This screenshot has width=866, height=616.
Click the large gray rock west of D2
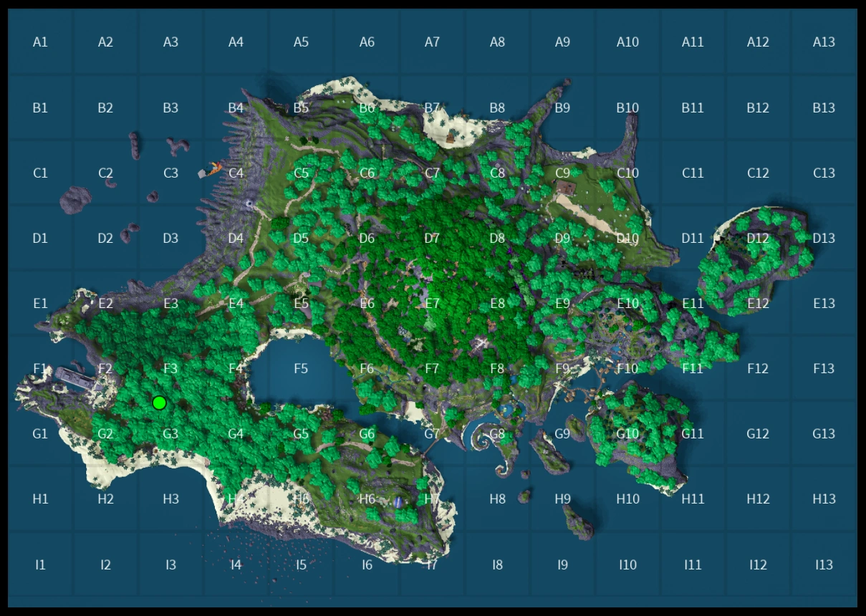[75, 201]
